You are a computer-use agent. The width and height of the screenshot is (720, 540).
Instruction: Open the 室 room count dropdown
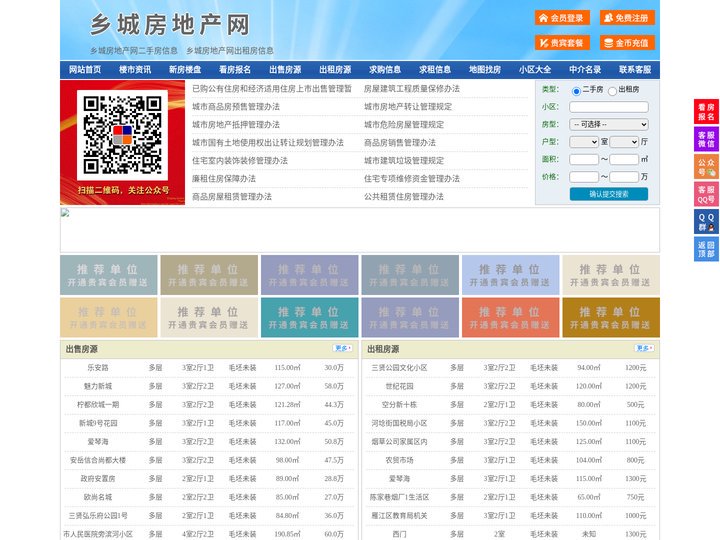coord(584,142)
